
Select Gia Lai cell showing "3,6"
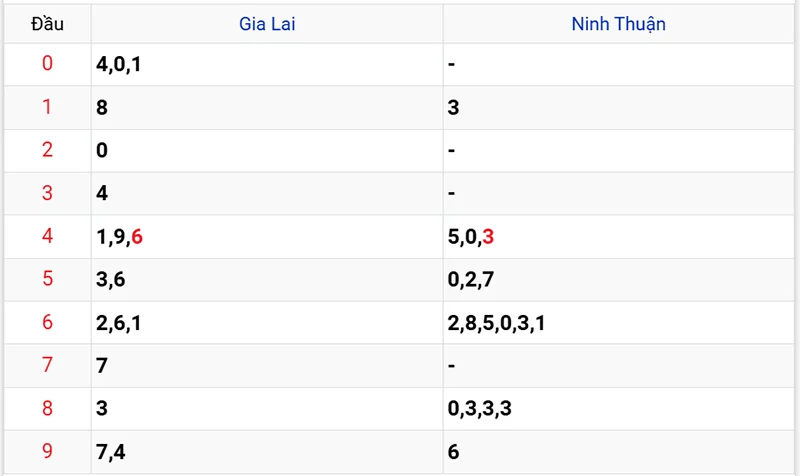(x=111, y=280)
